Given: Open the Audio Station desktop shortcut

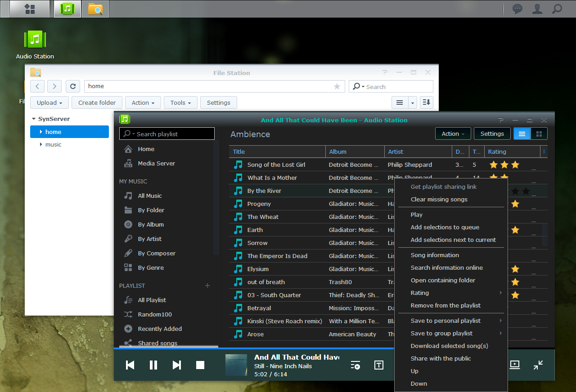Looking at the screenshot, I should click(35, 45).
